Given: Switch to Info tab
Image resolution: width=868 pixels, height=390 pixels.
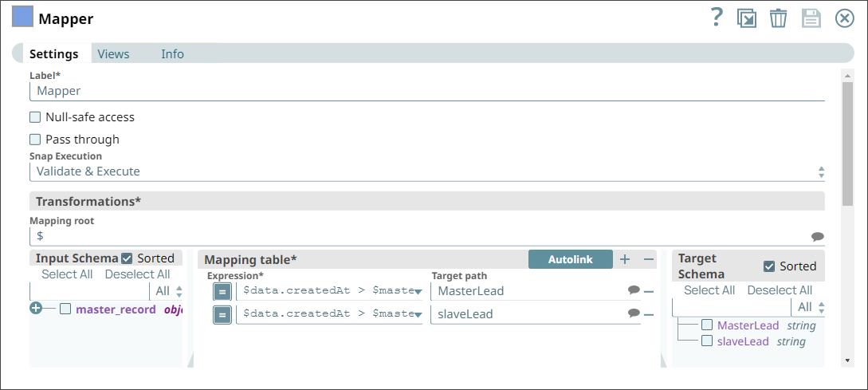Looking at the screenshot, I should click(173, 54).
